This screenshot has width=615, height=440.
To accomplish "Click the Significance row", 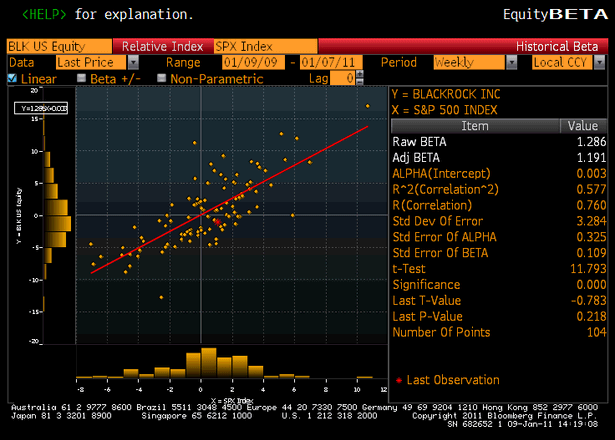I will [499, 285].
